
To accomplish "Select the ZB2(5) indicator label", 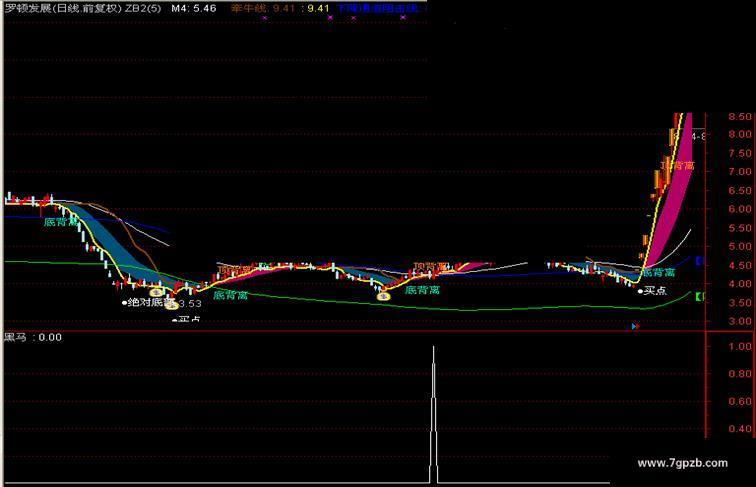I will (x=143, y=8).
